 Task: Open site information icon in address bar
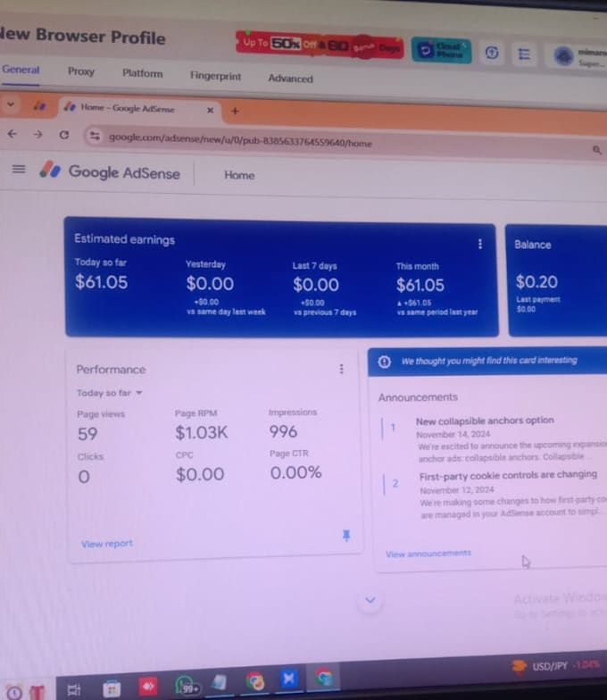coord(95,136)
